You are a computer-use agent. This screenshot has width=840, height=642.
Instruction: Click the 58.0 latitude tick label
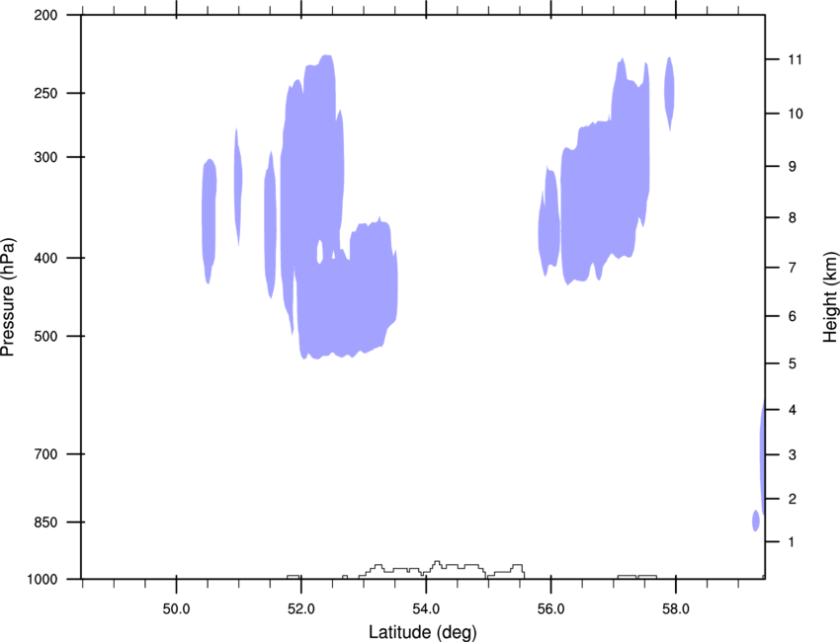[x=676, y=609]
